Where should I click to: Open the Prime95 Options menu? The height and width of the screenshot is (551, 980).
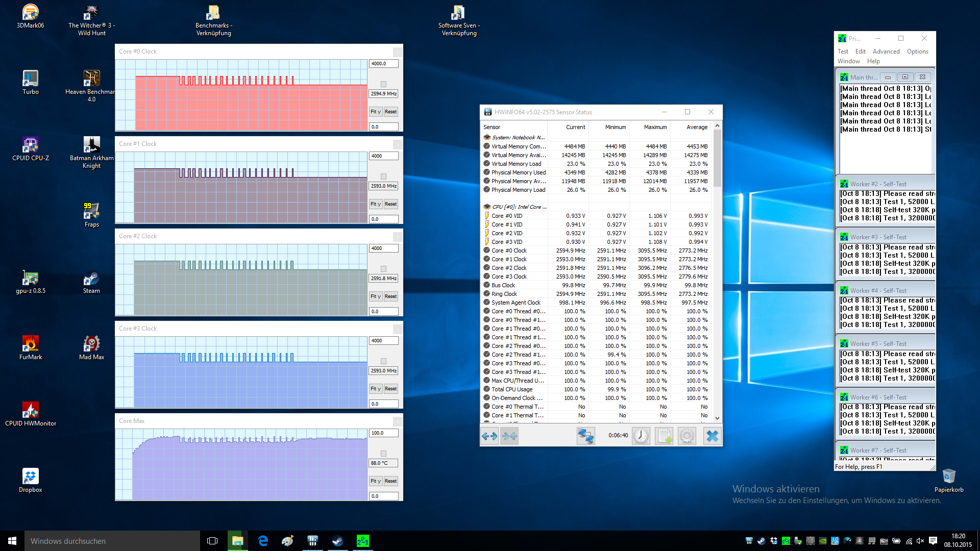pyautogui.click(x=918, y=52)
